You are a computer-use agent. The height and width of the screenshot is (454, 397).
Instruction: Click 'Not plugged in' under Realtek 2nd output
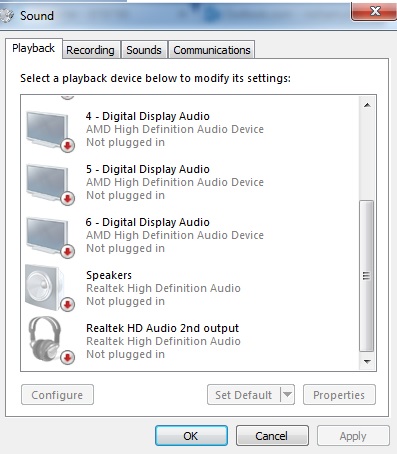point(125,354)
